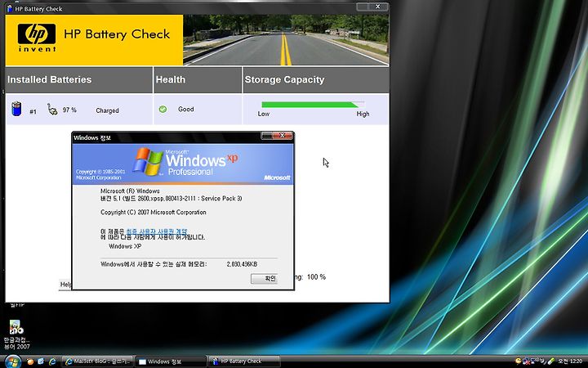
Task: Click the Microsoft (R) Windows line in dialog
Action: [130, 191]
